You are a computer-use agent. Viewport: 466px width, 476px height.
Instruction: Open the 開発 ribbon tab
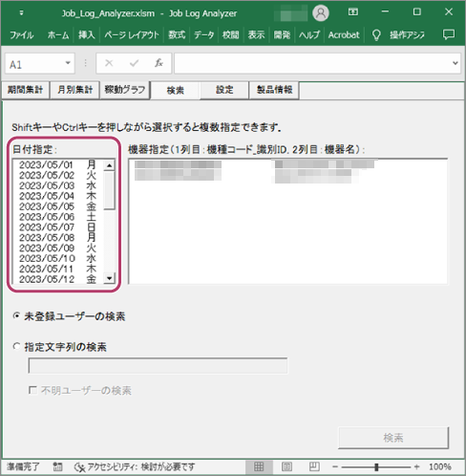pos(282,34)
